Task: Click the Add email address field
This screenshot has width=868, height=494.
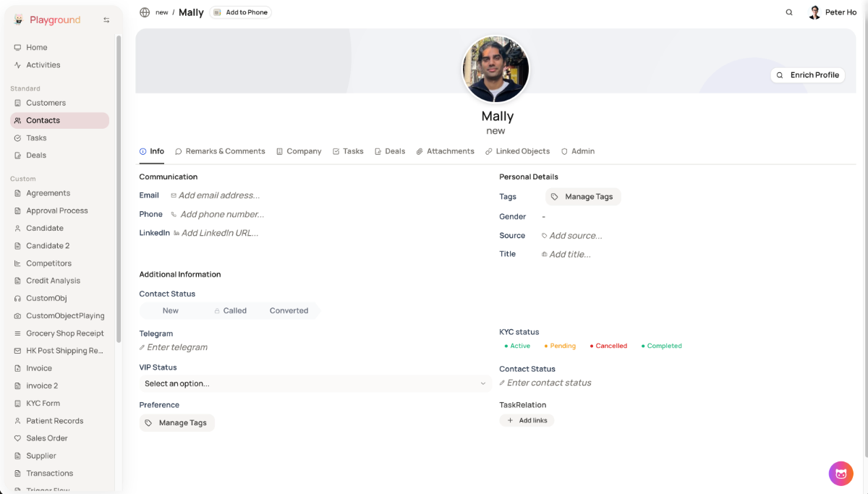Action: click(218, 195)
